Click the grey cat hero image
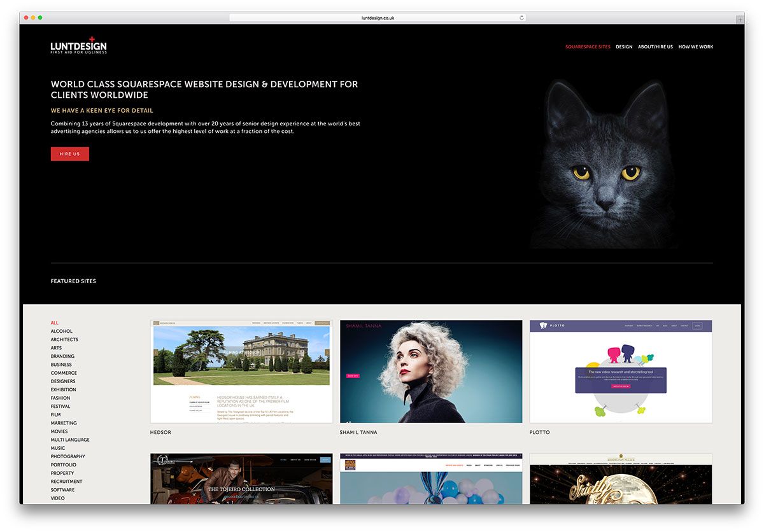The image size is (764, 532). [x=604, y=165]
